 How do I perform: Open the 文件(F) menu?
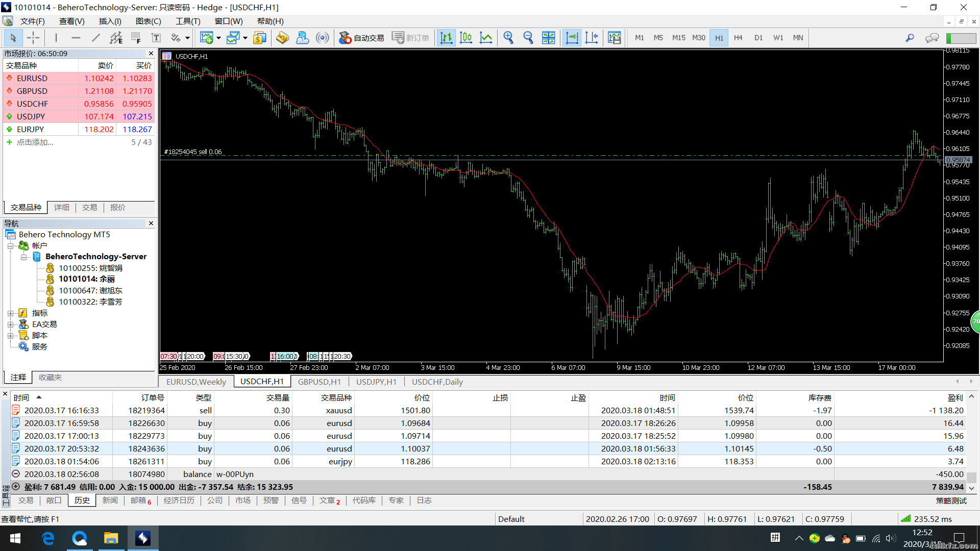click(32, 21)
